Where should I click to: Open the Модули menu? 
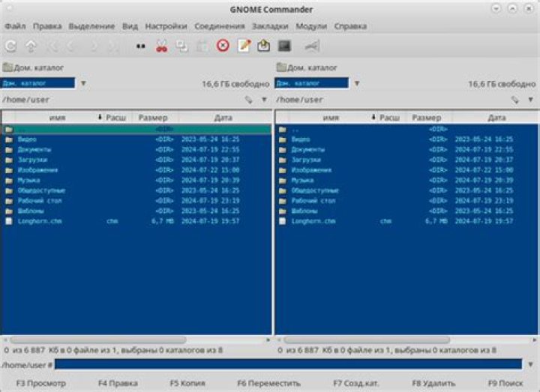[x=311, y=26]
